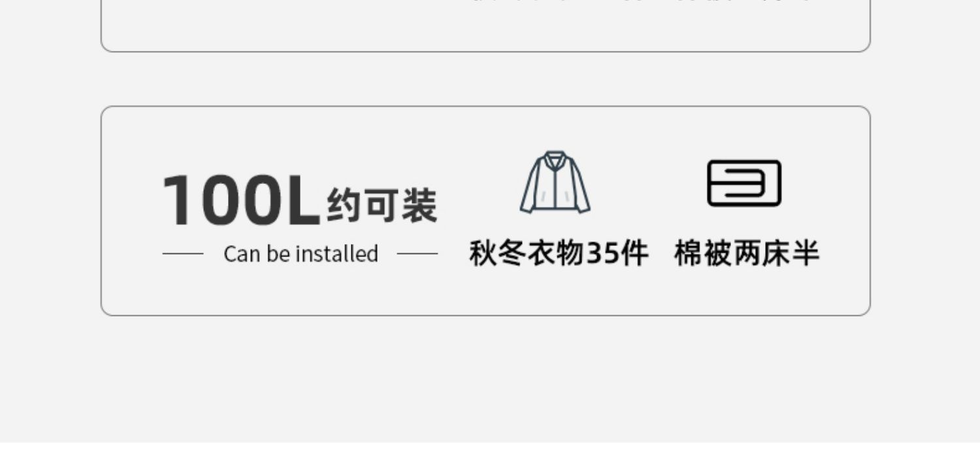The width and height of the screenshot is (980, 466).
Task: Click the jacket clothing icon
Action: [555, 182]
